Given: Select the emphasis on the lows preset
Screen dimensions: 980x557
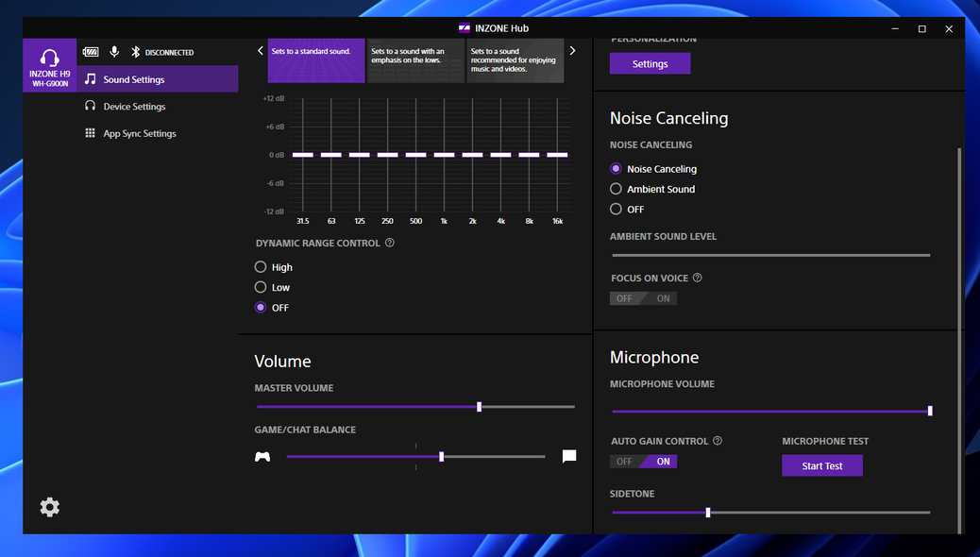Looking at the screenshot, I should (416, 60).
